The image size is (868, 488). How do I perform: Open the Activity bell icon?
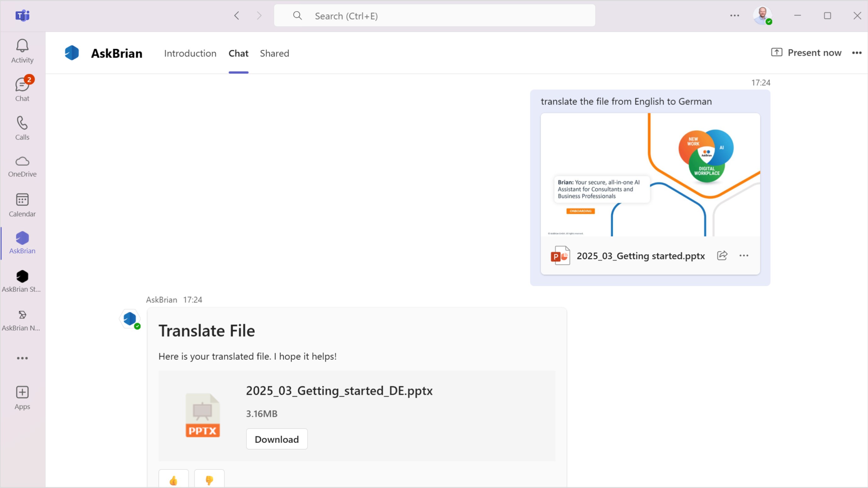click(x=22, y=51)
